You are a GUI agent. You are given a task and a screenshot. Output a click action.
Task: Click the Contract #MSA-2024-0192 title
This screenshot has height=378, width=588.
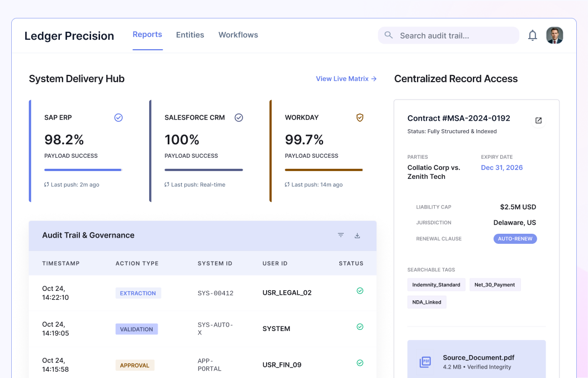pyautogui.click(x=459, y=118)
